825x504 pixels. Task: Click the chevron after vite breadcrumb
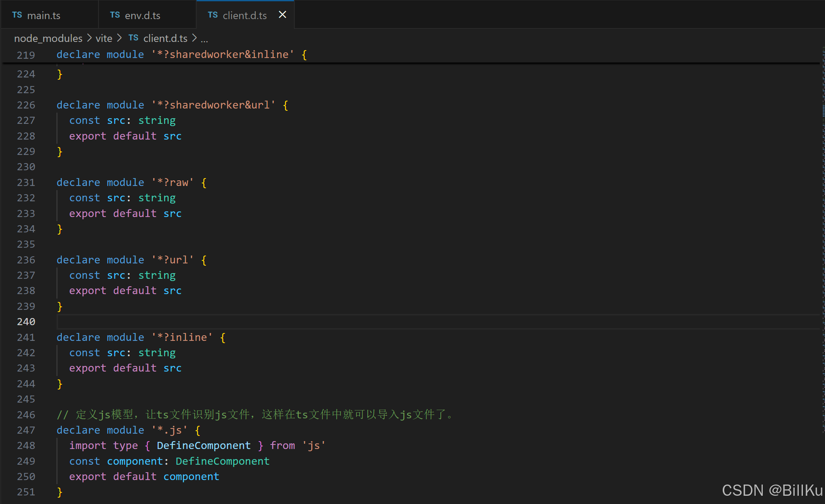pyautogui.click(x=119, y=38)
